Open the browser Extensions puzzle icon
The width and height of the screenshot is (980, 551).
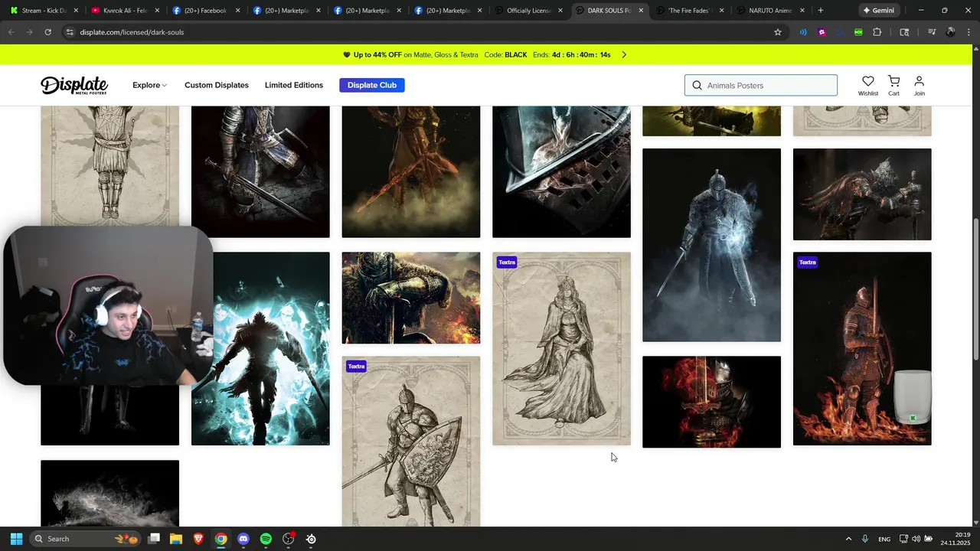click(877, 32)
